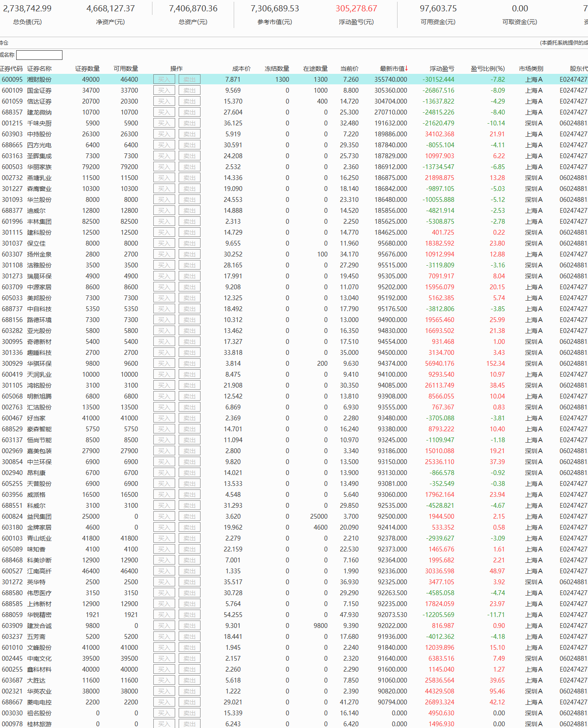Click profit value 56940.176
The image size is (588, 728).
[x=439, y=364]
